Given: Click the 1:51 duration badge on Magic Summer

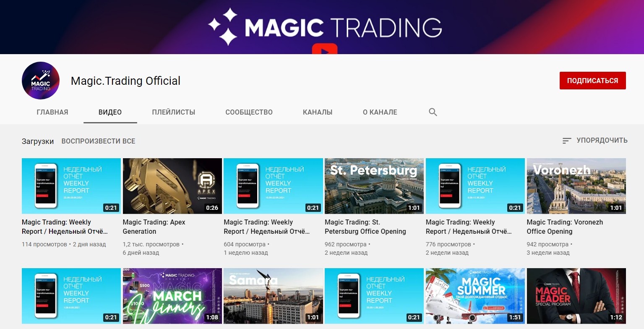Looking at the screenshot, I should [x=515, y=317].
